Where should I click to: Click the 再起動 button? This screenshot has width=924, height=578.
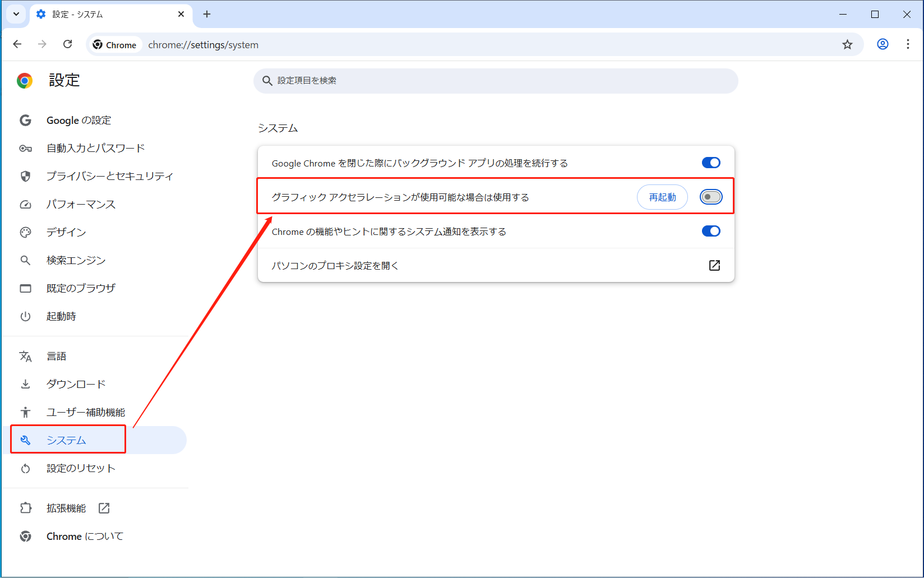click(x=662, y=197)
